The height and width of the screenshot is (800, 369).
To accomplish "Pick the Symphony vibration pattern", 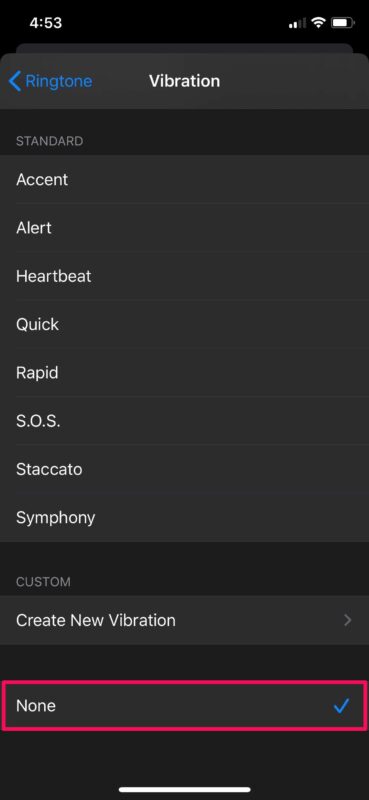I will [x=184, y=517].
